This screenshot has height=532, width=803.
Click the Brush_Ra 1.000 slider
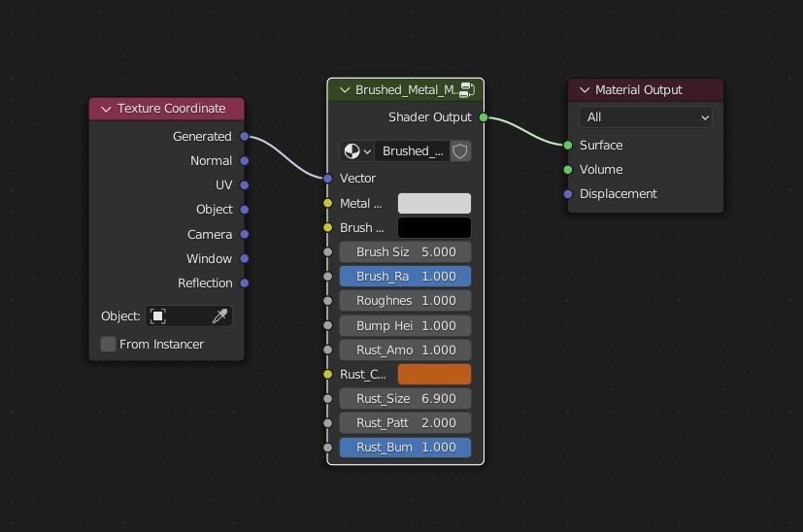pyautogui.click(x=405, y=277)
